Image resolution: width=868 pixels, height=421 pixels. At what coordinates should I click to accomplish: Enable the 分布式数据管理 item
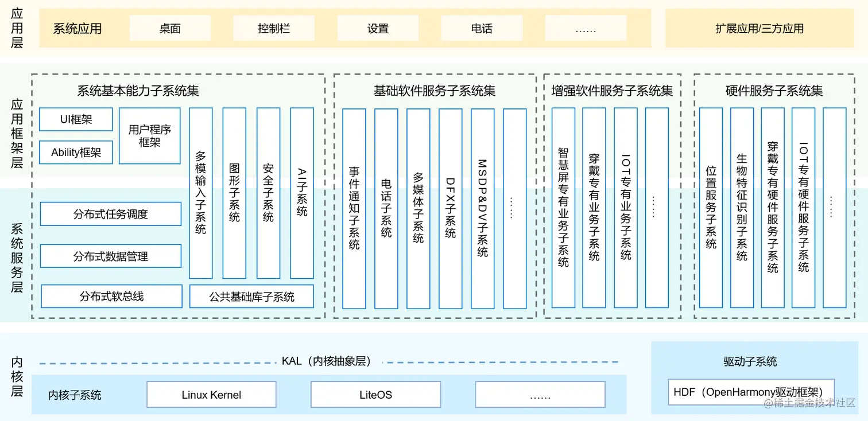click(x=110, y=256)
